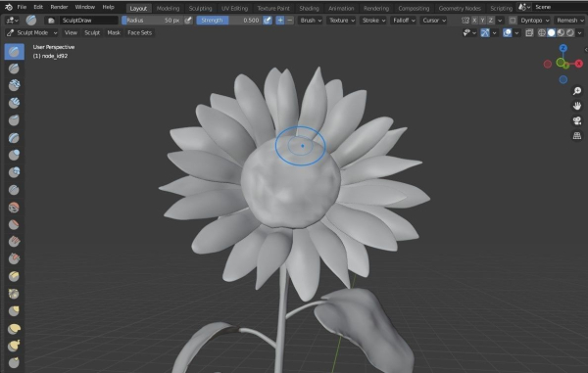Viewport: 588px width, 373px height.
Task: Click the zoom magnifier viewport icon
Action: 577,91
